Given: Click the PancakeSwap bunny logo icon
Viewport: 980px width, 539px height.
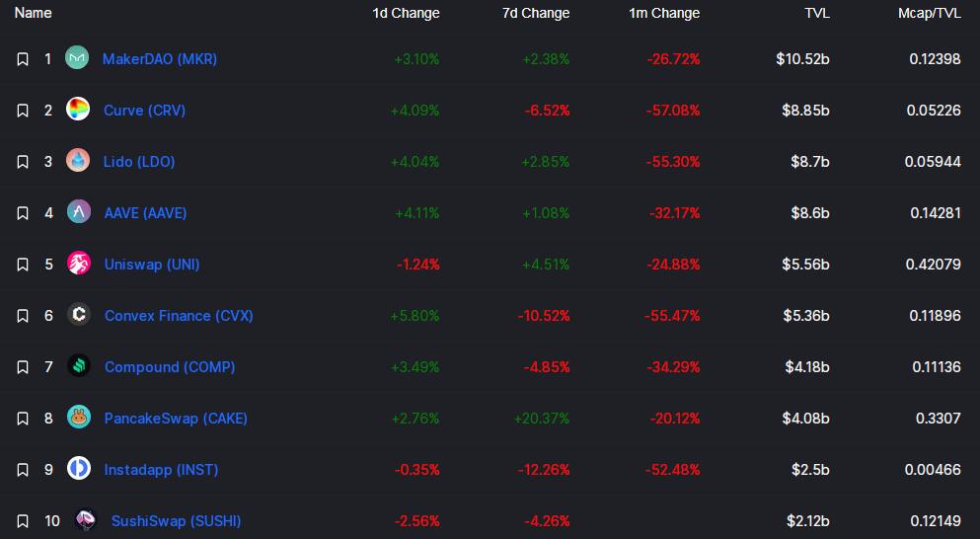Looking at the screenshot, I should pos(79,418).
